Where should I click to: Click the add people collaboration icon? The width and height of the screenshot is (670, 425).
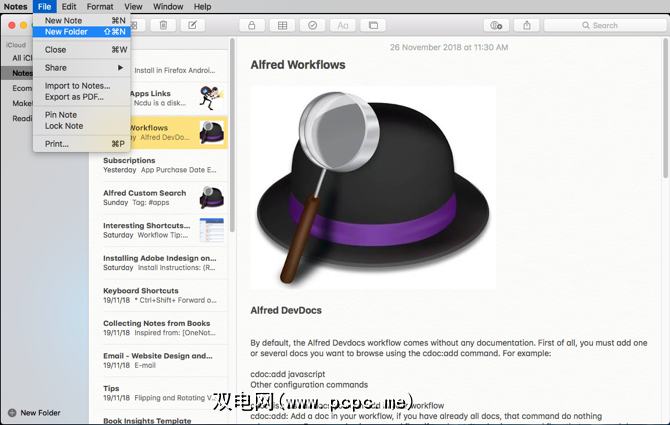pyautogui.click(x=496, y=25)
